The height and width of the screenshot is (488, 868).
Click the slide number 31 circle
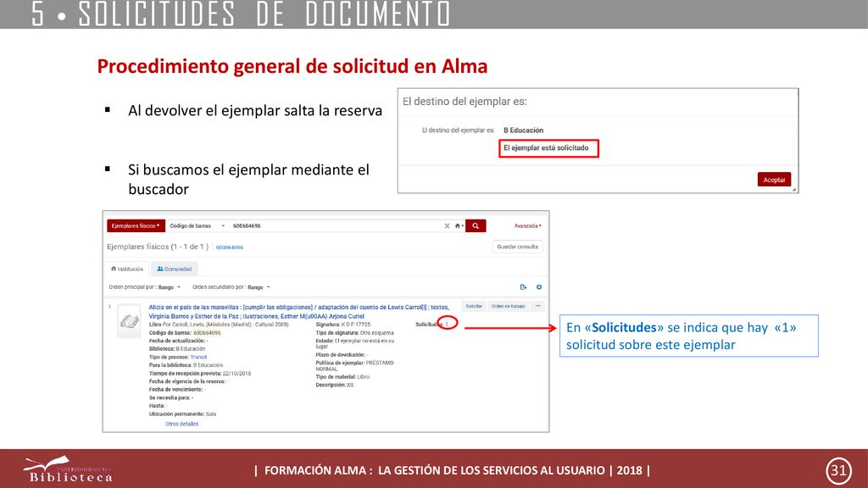(838, 470)
